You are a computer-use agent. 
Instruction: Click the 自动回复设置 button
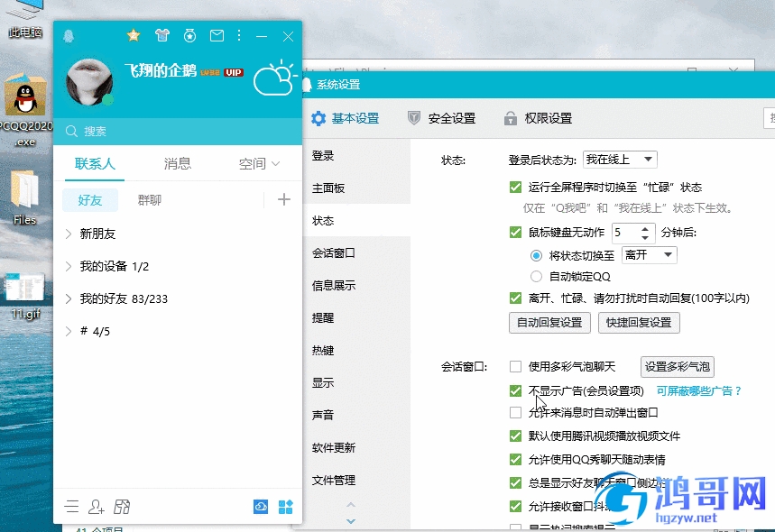pos(549,323)
